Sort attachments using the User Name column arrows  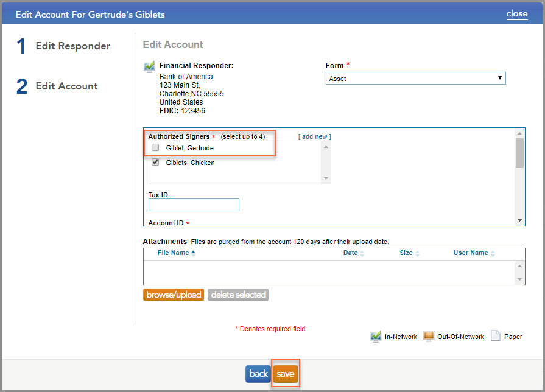[494, 253]
